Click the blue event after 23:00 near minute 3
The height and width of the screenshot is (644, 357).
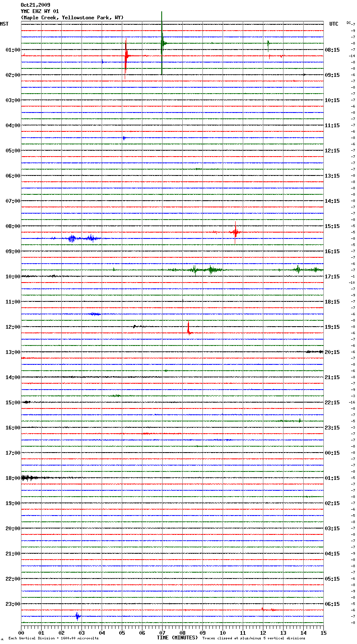click(x=77, y=616)
